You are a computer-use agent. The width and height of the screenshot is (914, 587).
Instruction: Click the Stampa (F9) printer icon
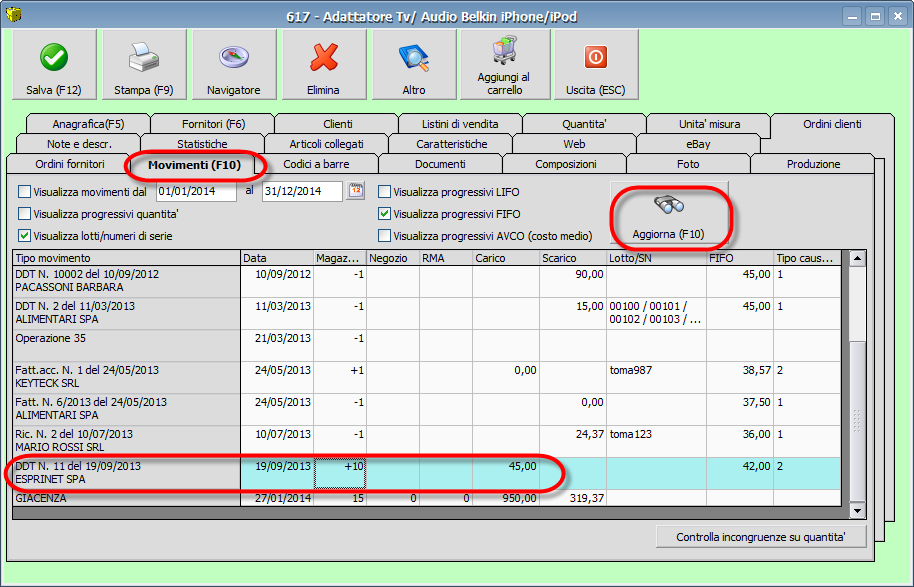tap(144, 58)
